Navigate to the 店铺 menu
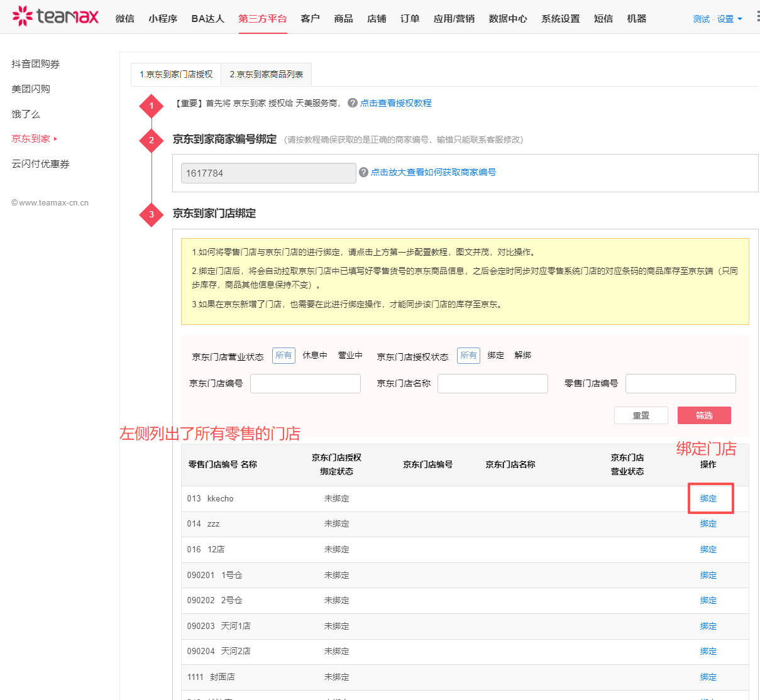 click(x=377, y=19)
